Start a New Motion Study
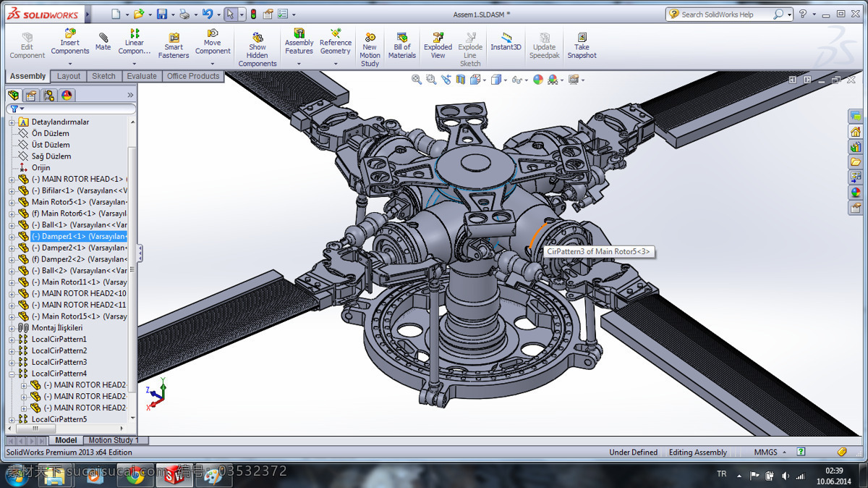Viewport: 868px width, 488px height. tap(370, 49)
